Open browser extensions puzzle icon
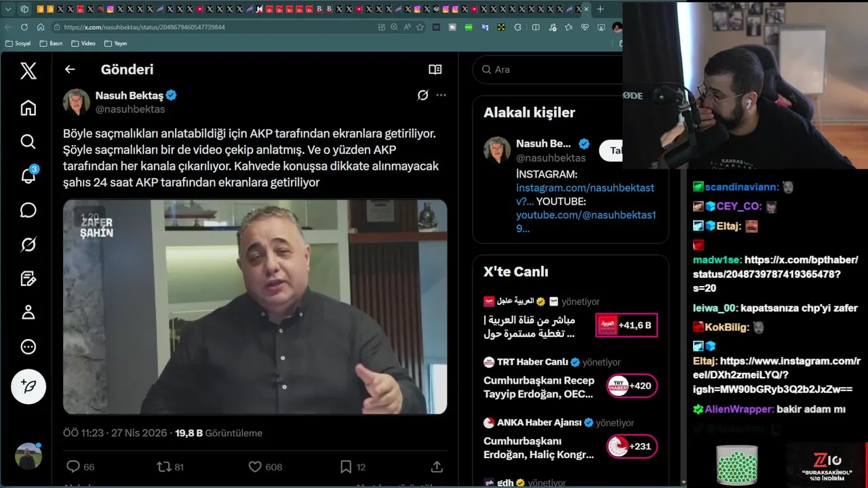 click(517, 27)
